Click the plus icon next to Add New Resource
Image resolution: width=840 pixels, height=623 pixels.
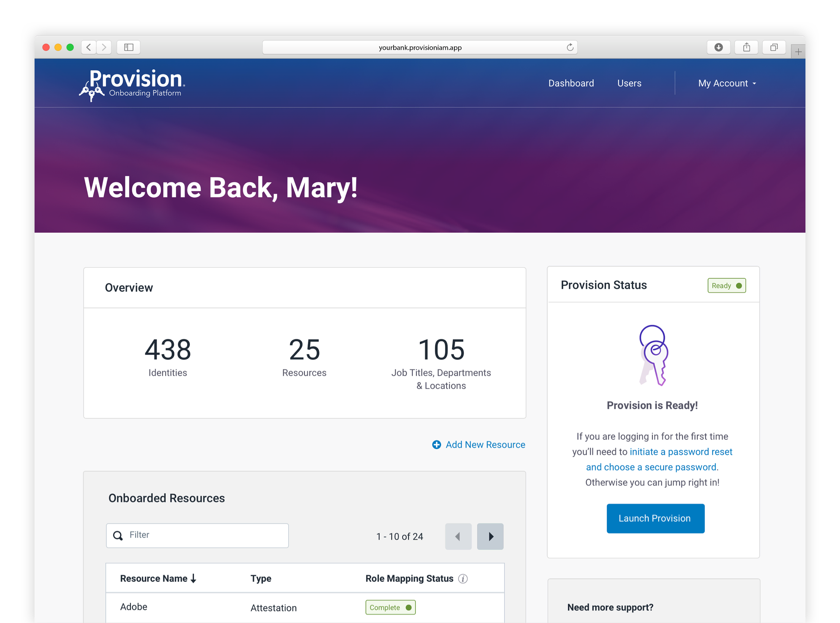coord(436,445)
